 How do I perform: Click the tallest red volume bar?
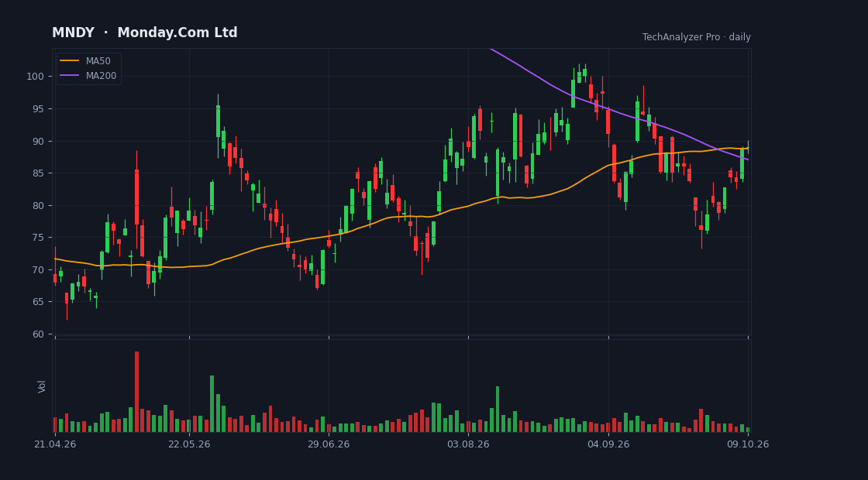[x=136, y=392]
